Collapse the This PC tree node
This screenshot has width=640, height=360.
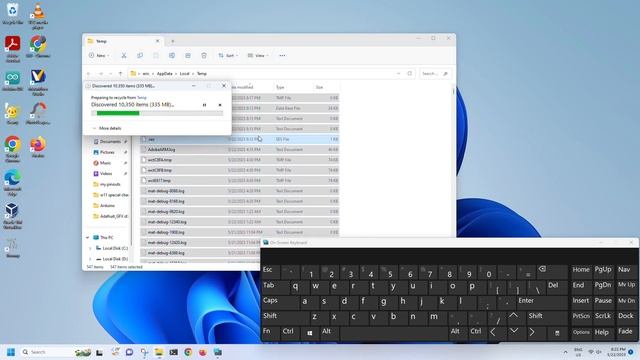click(x=87, y=238)
